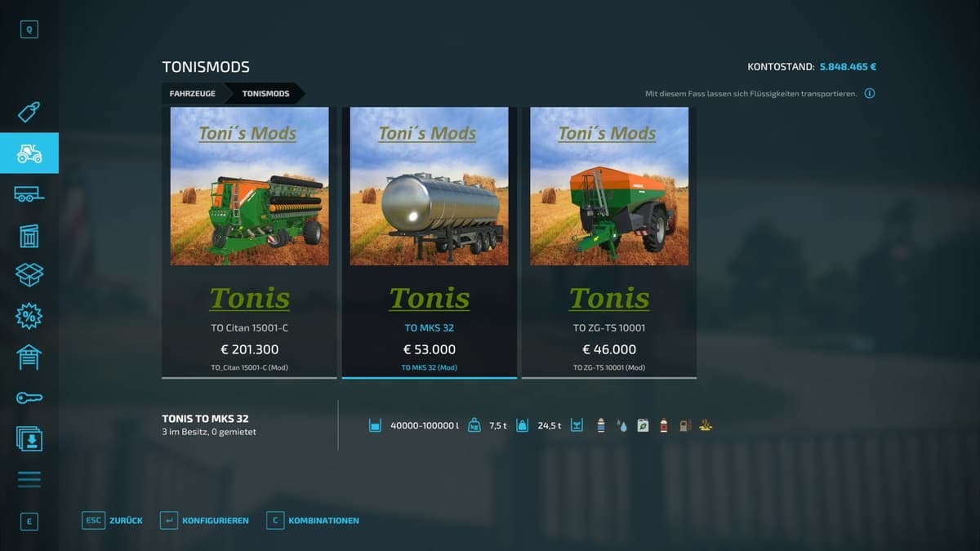Screen dimensions: 980x551
Task: Click the info icon beside description
Action: (870, 94)
